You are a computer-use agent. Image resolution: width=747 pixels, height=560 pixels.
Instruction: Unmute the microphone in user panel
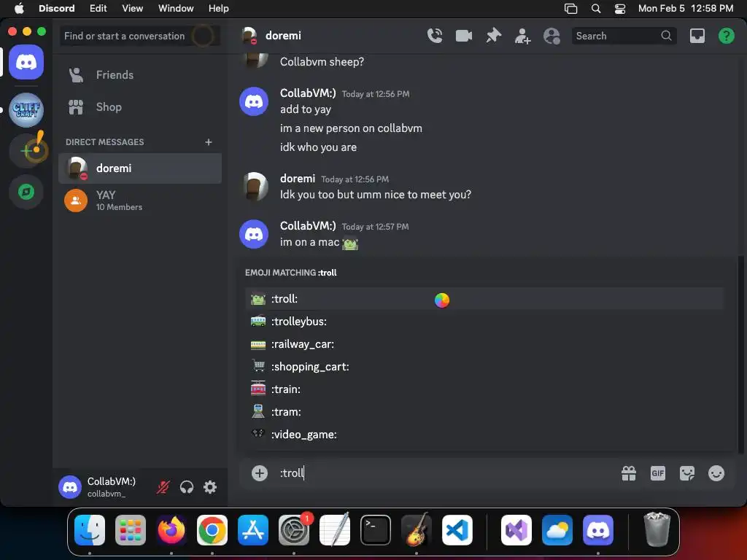163,487
